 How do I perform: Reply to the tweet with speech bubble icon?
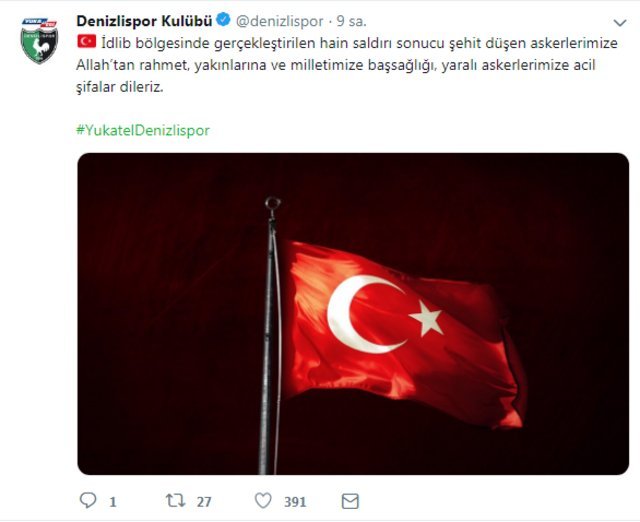tap(88, 500)
